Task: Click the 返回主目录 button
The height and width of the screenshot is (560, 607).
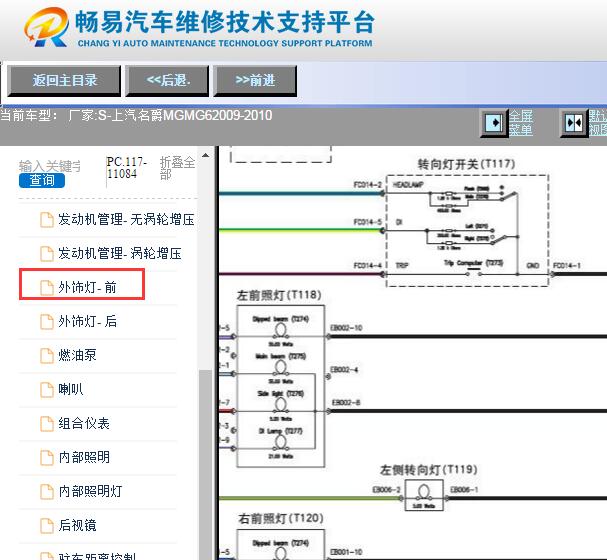Action: (x=64, y=80)
